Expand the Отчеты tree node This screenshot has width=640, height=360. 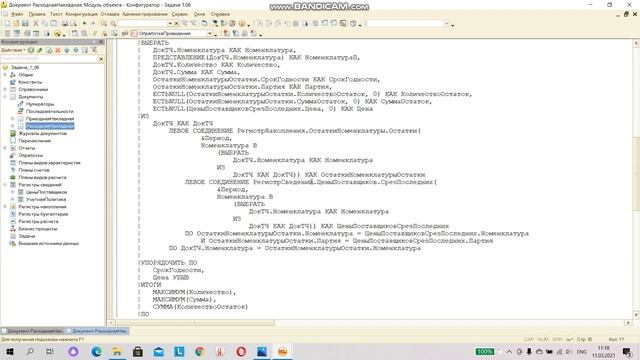5,148
